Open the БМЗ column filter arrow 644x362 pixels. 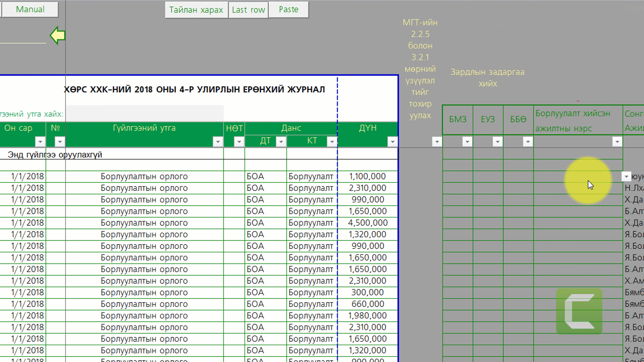(467, 142)
